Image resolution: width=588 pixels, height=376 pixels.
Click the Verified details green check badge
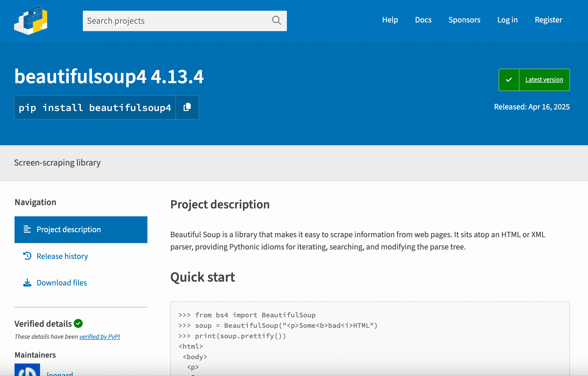tap(78, 323)
